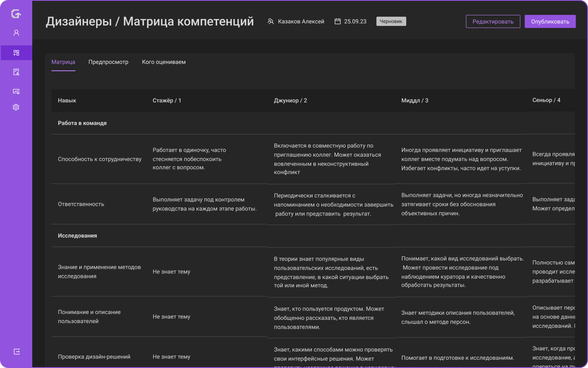
Task: Click Не знает тему in the Знание и применение row
Action: pyautogui.click(x=171, y=272)
